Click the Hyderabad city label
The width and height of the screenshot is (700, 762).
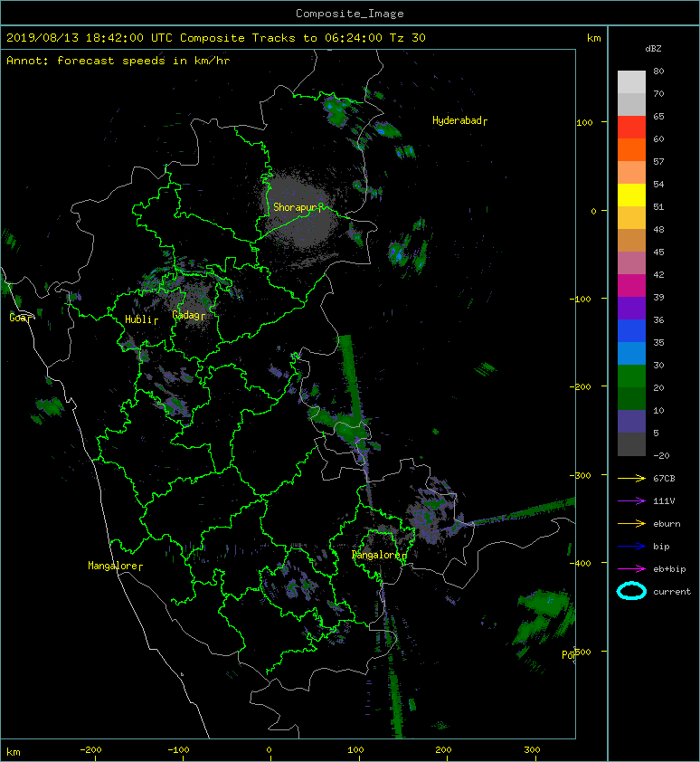[x=457, y=120]
